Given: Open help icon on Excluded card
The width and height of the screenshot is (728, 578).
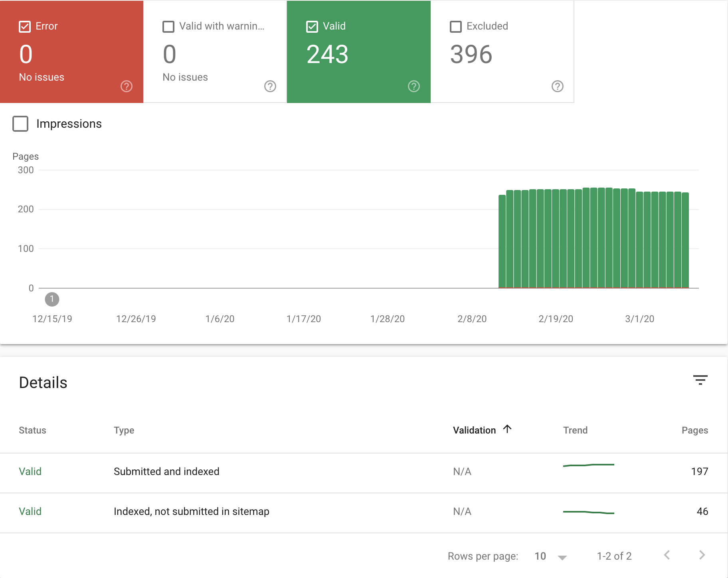Looking at the screenshot, I should pyautogui.click(x=558, y=86).
